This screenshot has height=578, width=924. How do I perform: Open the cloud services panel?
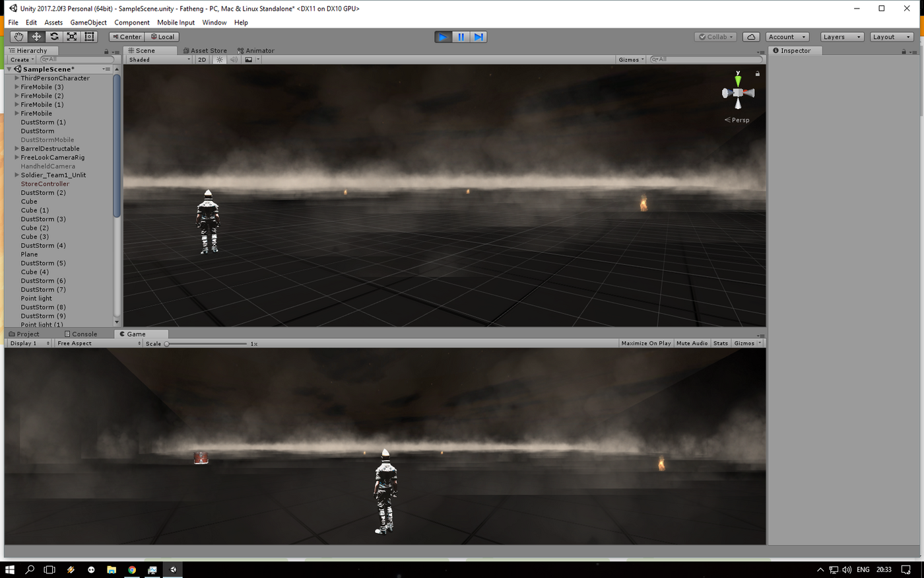[x=750, y=37]
